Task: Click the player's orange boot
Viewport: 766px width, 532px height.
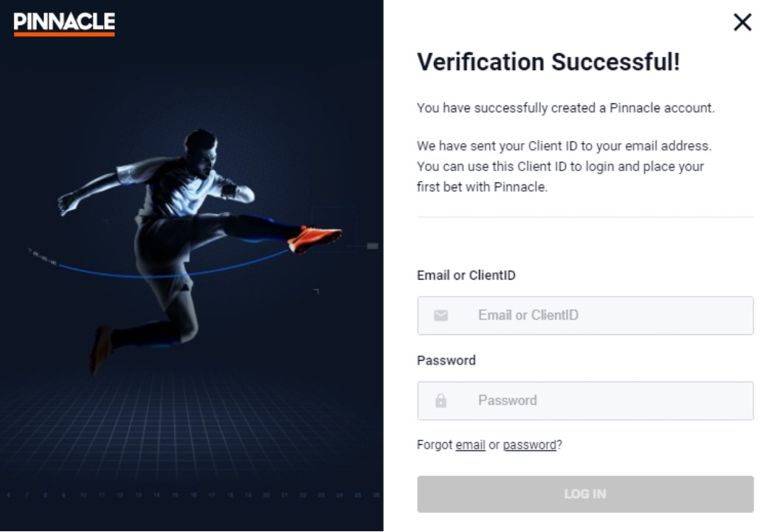Action: point(315,238)
